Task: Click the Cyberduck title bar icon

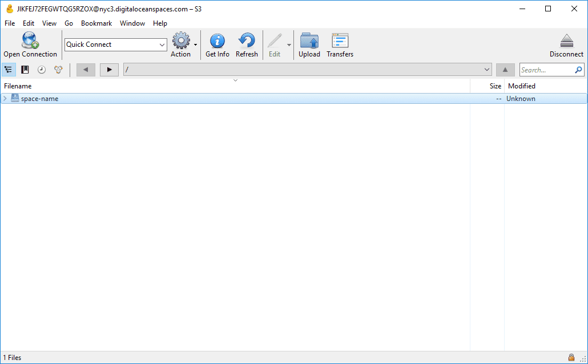Action: pos(9,9)
